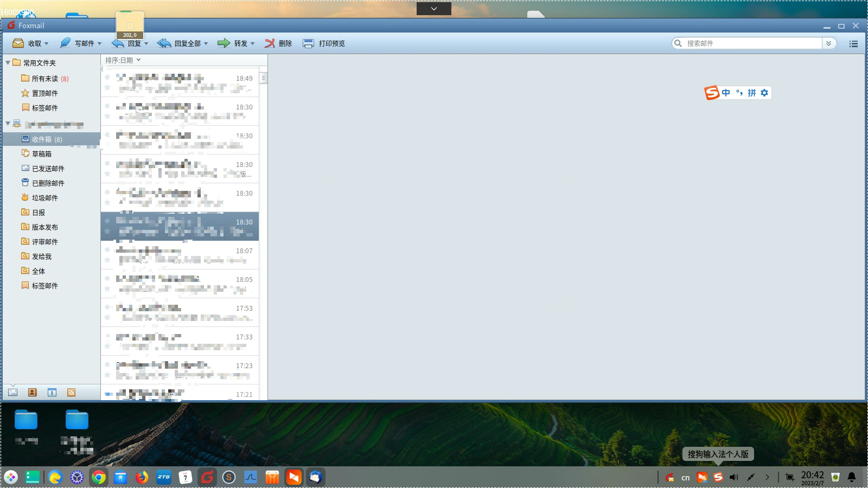Screen dimensions: 868x488
Task: Click the 收取 (receive mail) toolbar button
Action: click(x=27, y=43)
